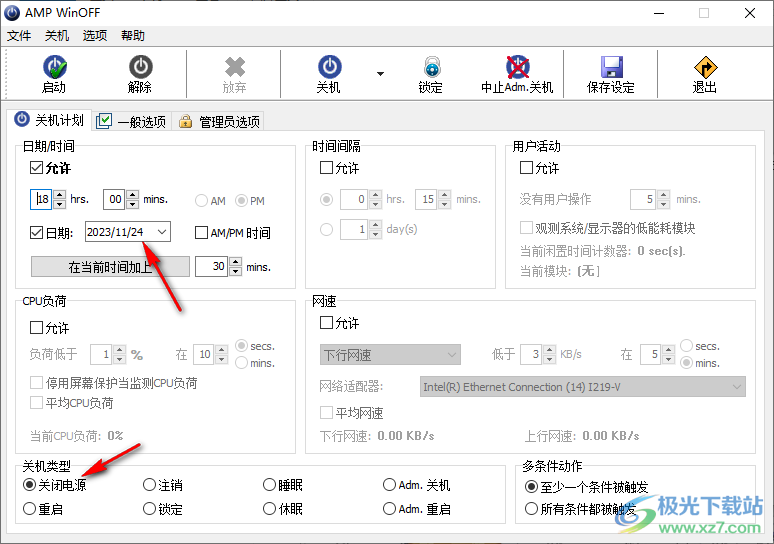Screen dimensions: 774x544
Task: Open the 文件 menu
Action: [x=19, y=36]
